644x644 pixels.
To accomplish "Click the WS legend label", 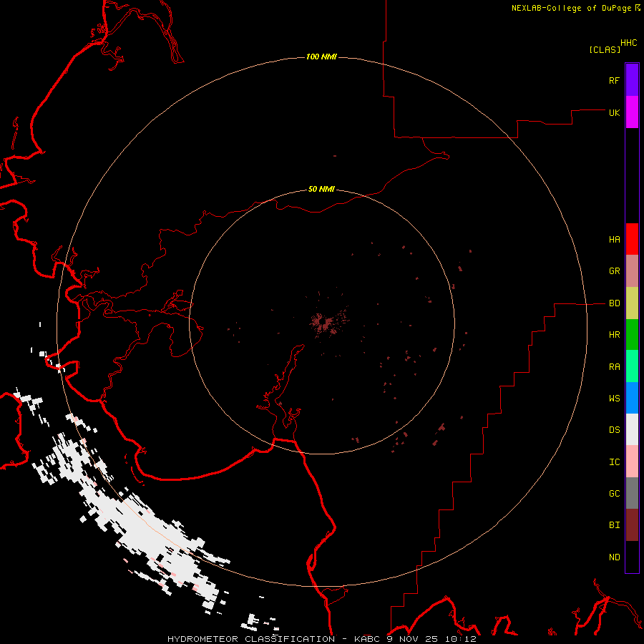I will pos(615,399).
